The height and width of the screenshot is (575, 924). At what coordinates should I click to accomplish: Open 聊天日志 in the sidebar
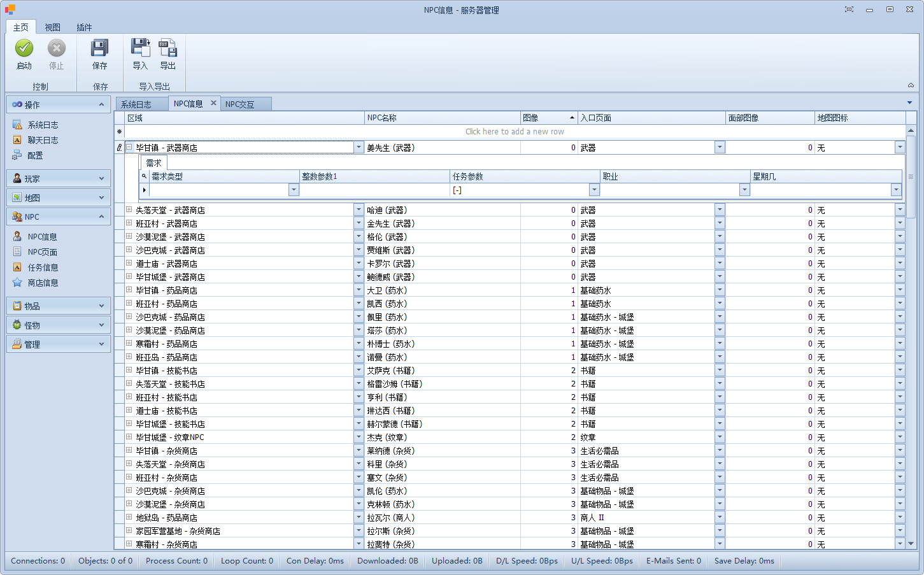point(43,140)
